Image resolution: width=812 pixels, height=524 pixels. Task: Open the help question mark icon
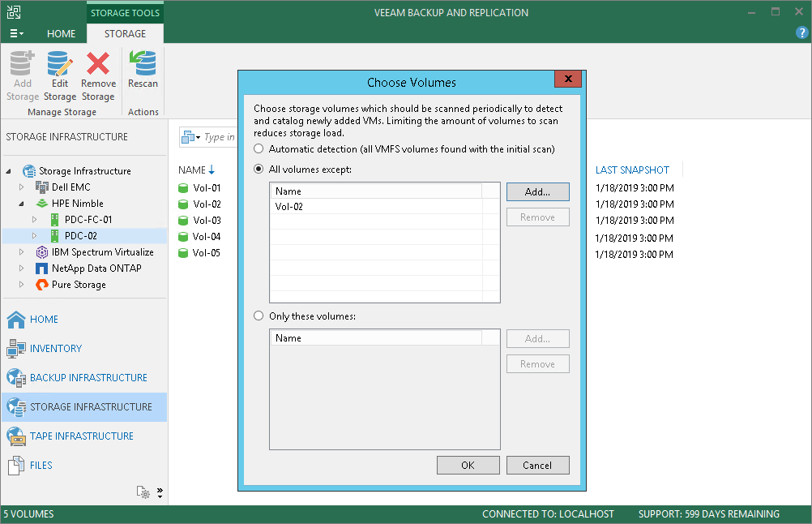(801, 32)
